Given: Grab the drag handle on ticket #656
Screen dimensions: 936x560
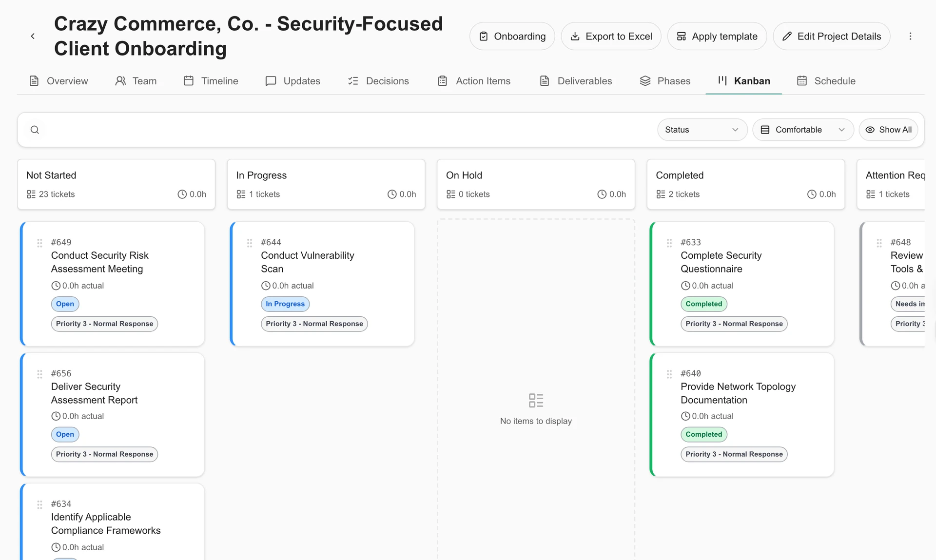Looking at the screenshot, I should click(x=39, y=374).
